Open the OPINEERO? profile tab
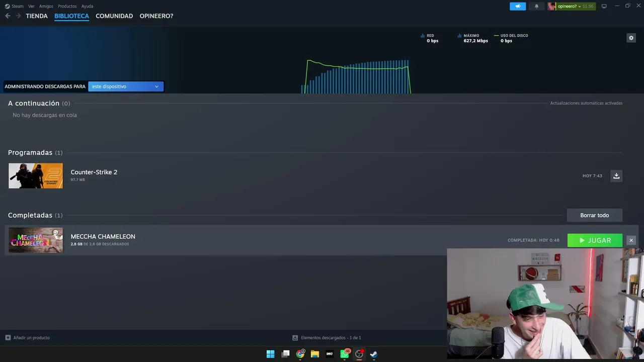Screen dimensions: 644x362 click(x=156, y=16)
